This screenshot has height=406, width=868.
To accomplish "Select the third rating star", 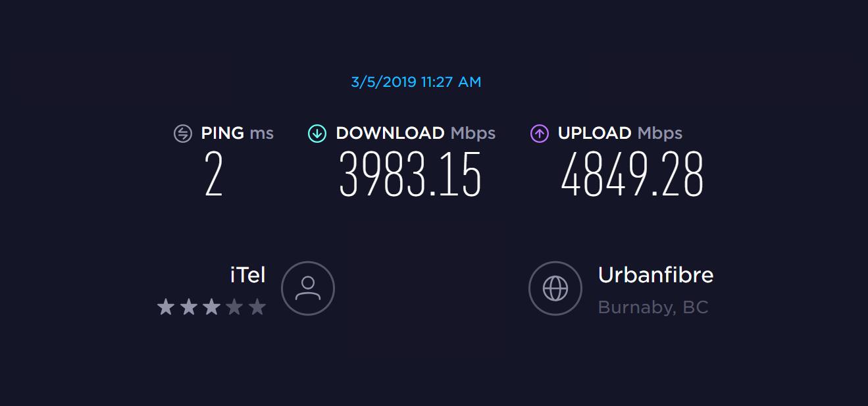I will (211, 307).
